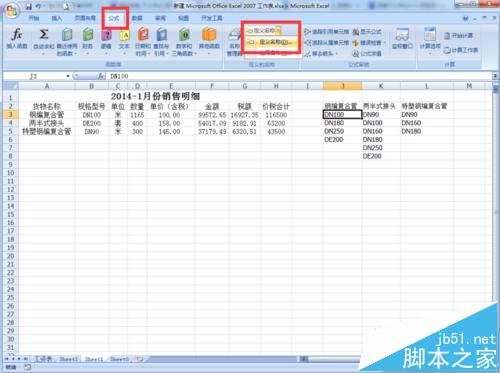
Task: Toggle Show Formulas in Formula Auditing
Action: (367, 32)
